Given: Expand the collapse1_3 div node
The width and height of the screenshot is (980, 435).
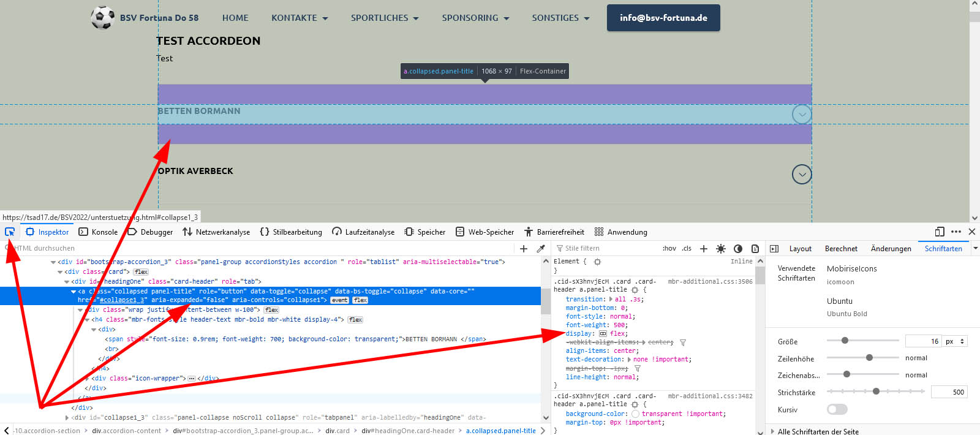Looking at the screenshot, I should [67, 418].
